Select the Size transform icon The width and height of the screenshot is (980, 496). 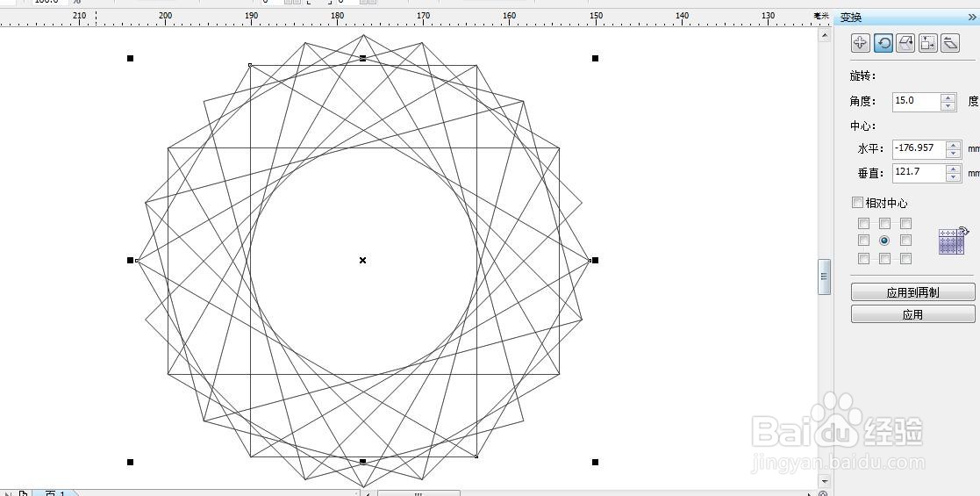[928, 42]
